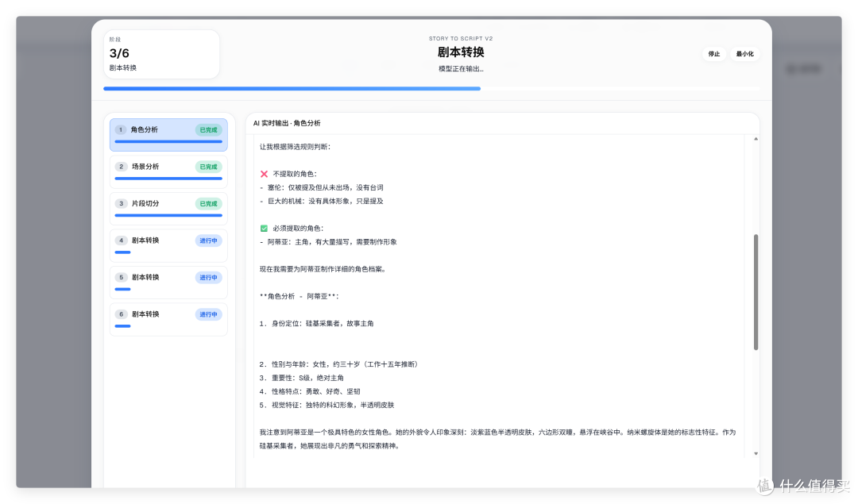Click the green check icon beside 必须提取的角色
858x504 pixels.
264,229
